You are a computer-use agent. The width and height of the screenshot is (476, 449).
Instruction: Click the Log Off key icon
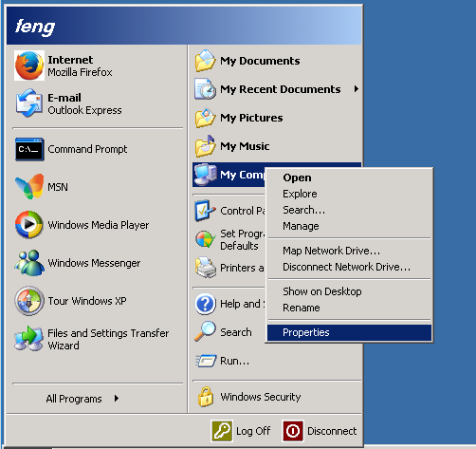click(222, 431)
